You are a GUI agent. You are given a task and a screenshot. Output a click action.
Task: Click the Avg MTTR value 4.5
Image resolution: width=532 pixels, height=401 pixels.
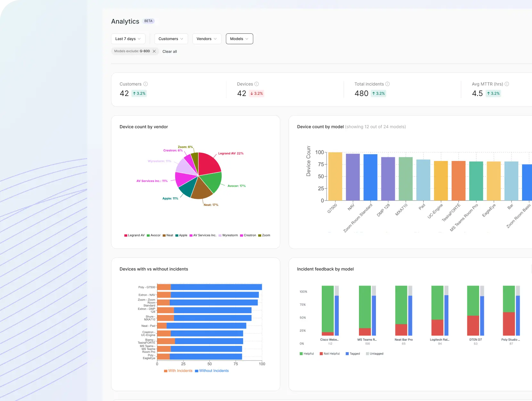477,93
